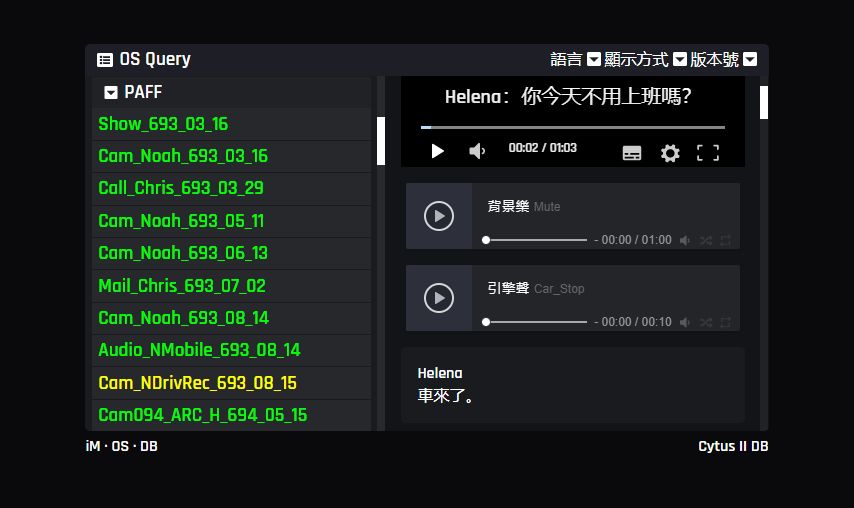Play the 引擎聲 Car_Stop audio
Image resolution: width=854 pixels, height=508 pixels.
(x=439, y=297)
